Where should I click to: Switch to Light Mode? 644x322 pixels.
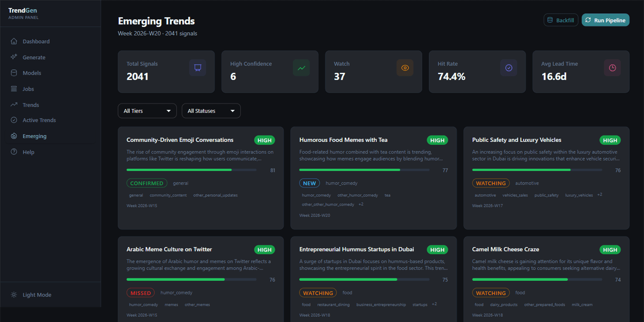[x=50, y=295]
